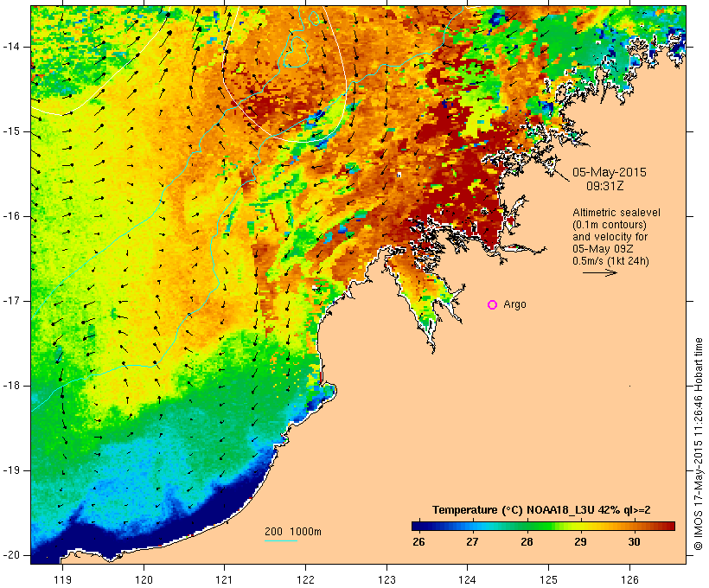Image resolution: width=709 pixels, height=588 pixels.
Task: Click the 124 longitude axis label
Action: [x=468, y=580]
